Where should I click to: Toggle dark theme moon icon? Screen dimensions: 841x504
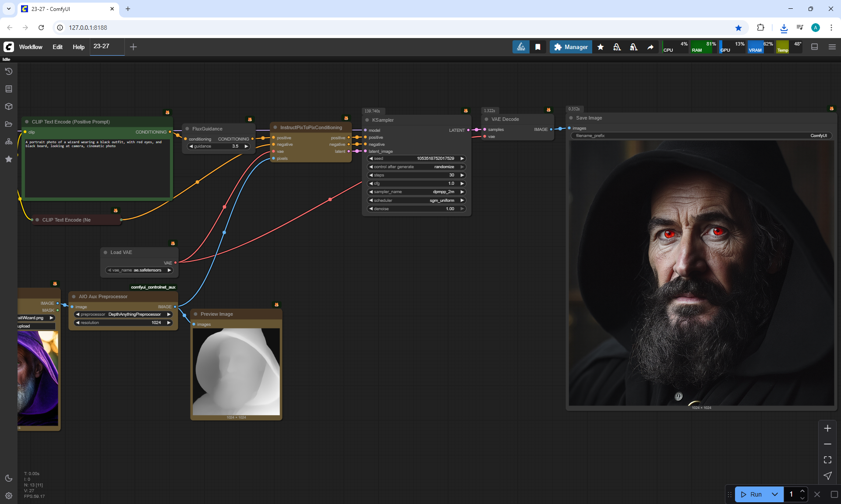[8, 478]
